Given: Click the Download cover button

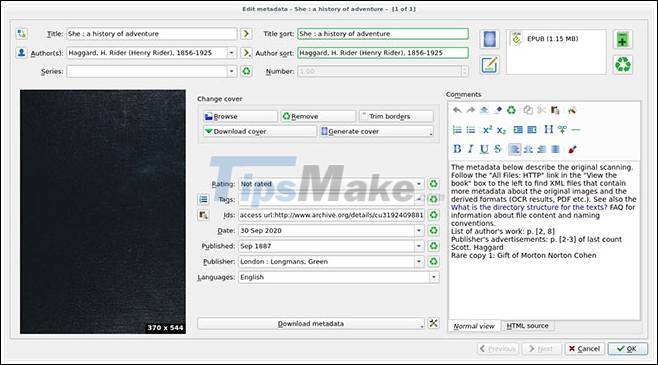Looking at the screenshot, I should [260, 131].
